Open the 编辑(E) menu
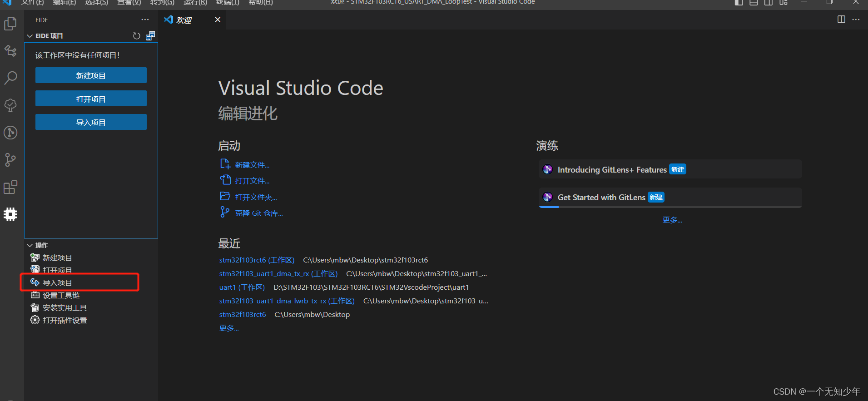Image resolution: width=868 pixels, height=401 pixels. click(64, 2)
